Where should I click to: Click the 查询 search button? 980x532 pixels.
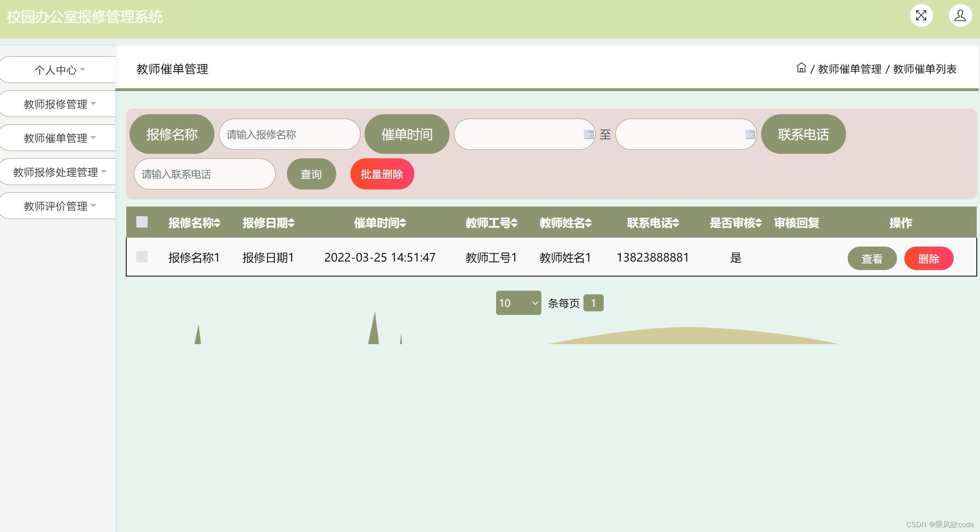coord(311,174)
